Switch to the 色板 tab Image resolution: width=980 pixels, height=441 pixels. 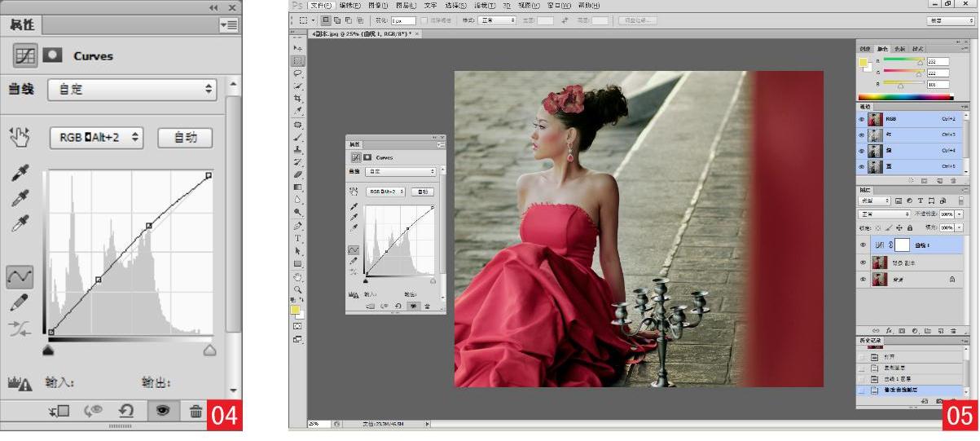902,49
